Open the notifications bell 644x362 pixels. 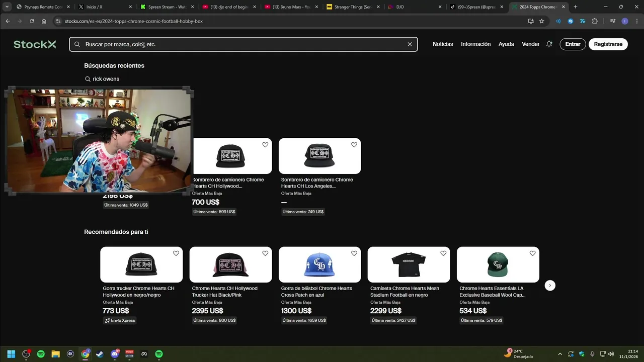tap(549, 44)
